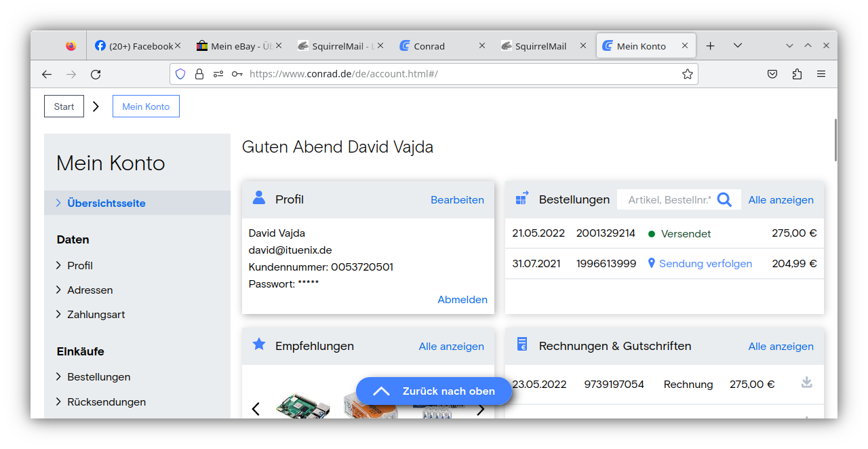Open Rücksendungen sidebar entry
Screen dimensions: 868x449
pyautogui.click(x=106, y=402)
